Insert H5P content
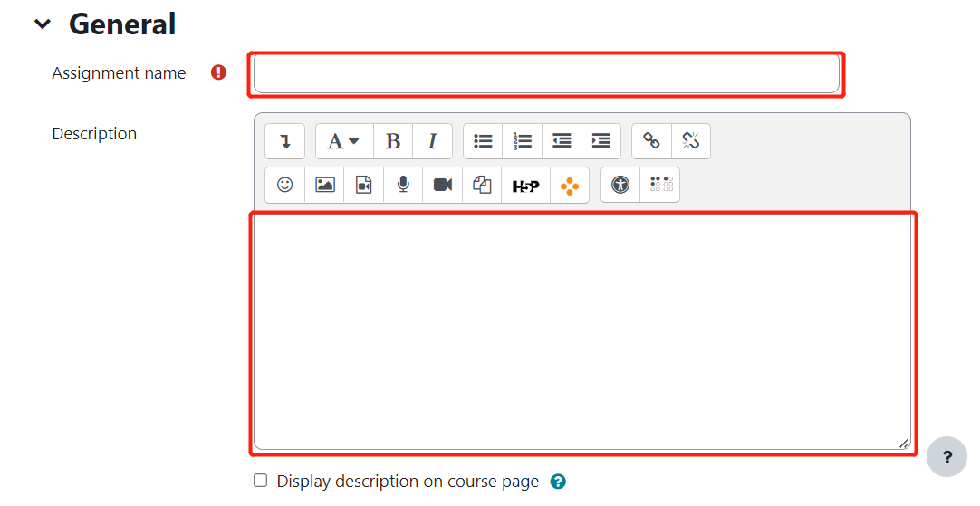Screen dimensions: 980x506 pyautogui.click(x=525, y=185)
